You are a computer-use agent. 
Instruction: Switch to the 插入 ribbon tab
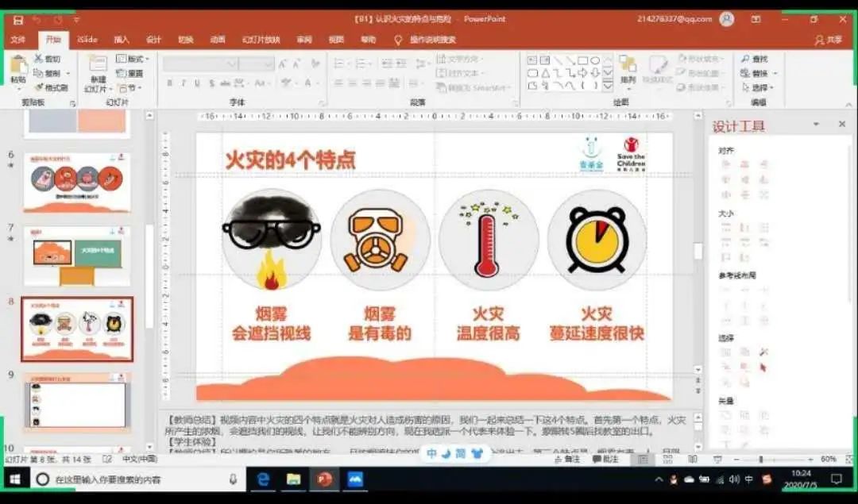tap(121, 39)
